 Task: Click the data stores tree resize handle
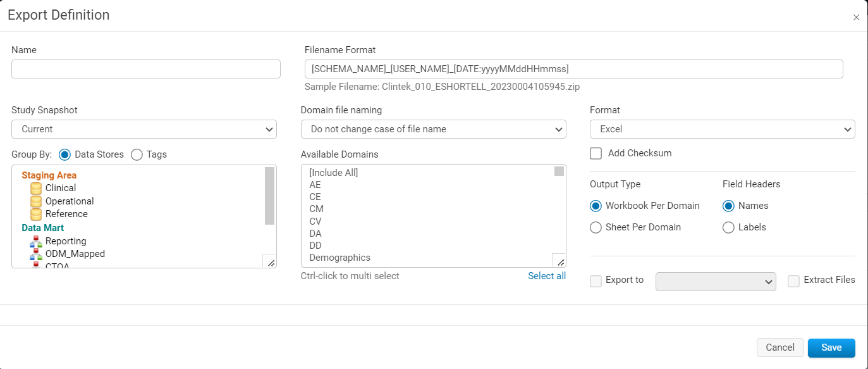269,261
